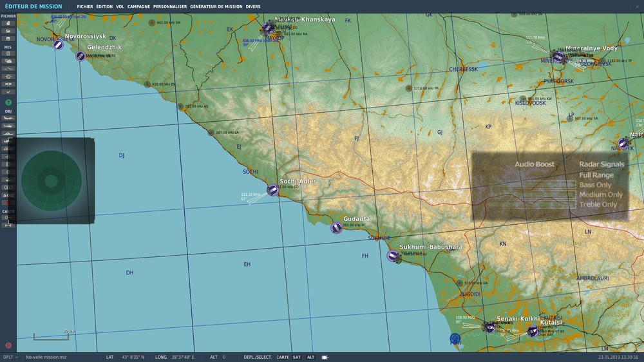The height and width of the screenshot is (362, 644).
Task: Click the icon above the checkmark under MIS
Action: [8, 84]
